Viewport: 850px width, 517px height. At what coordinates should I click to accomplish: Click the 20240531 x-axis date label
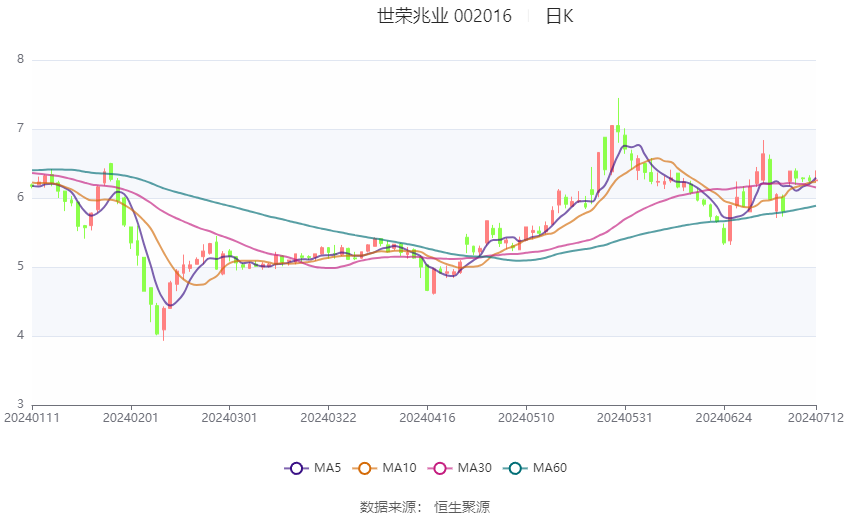(624, 418)
